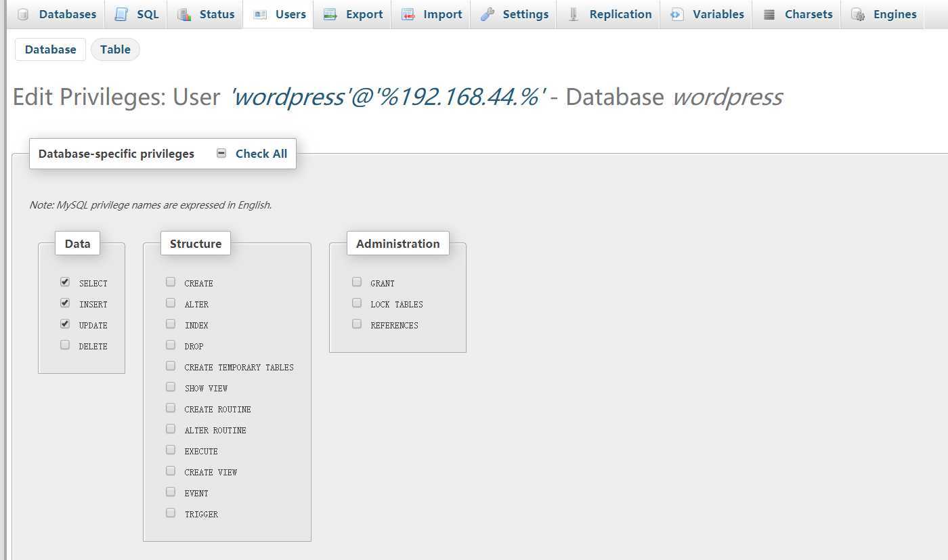
Task: Click the icon beside Check All
Action: coord(221,153)
